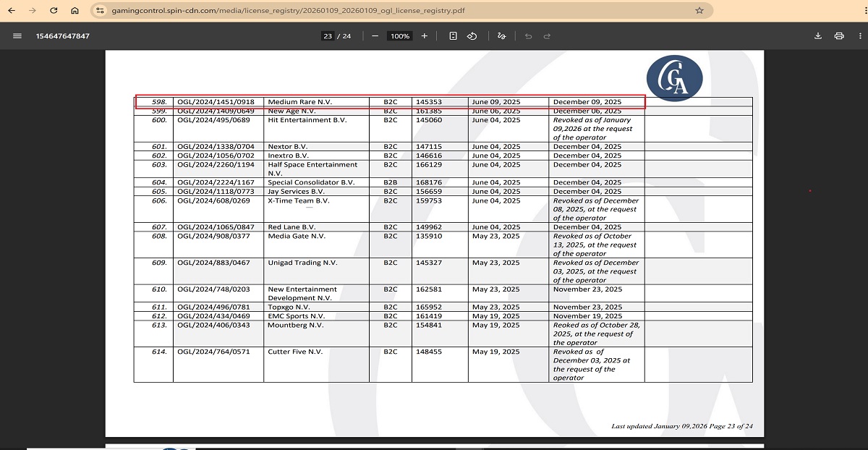This screenshot has height=450, width=868.
Task: Toggle the PDF sidebar menu
Action: [17, 36]
